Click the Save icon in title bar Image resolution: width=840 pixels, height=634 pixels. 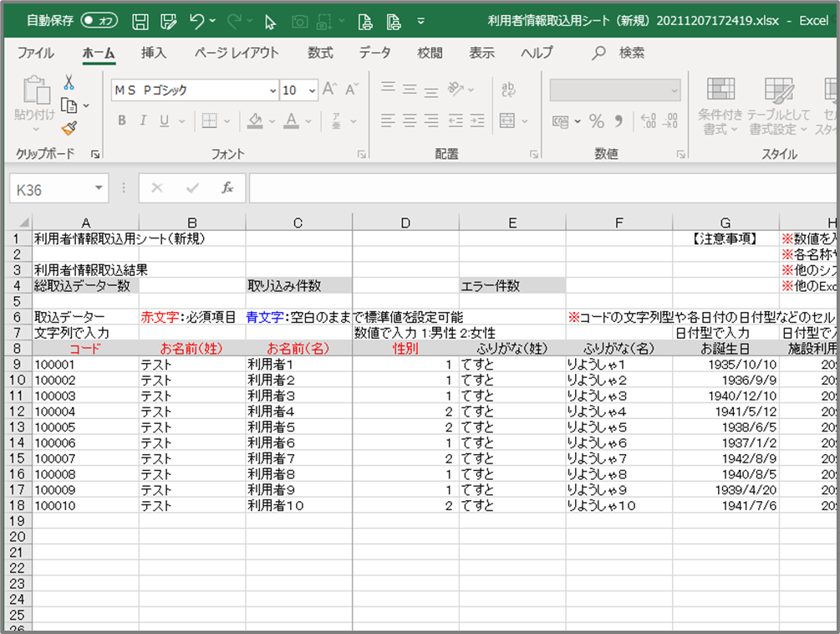140,22
